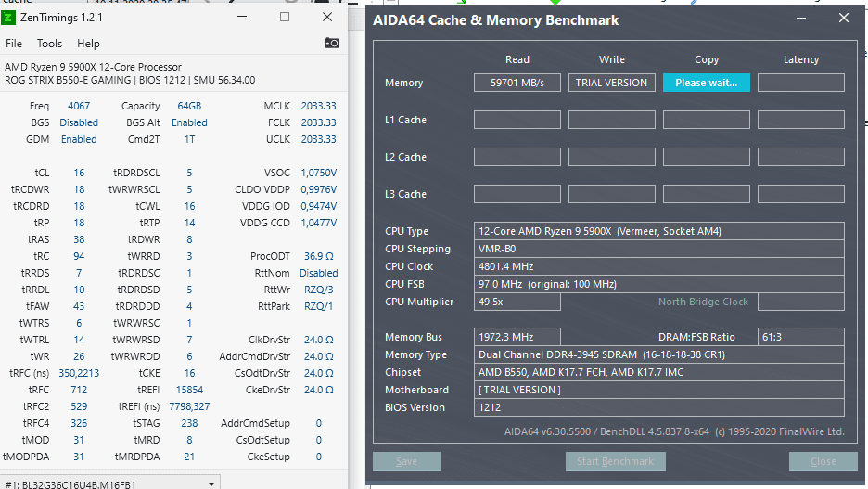Maximize the ZenTimings window
Screen dimensions: 868x489
(x=285, y=17)
